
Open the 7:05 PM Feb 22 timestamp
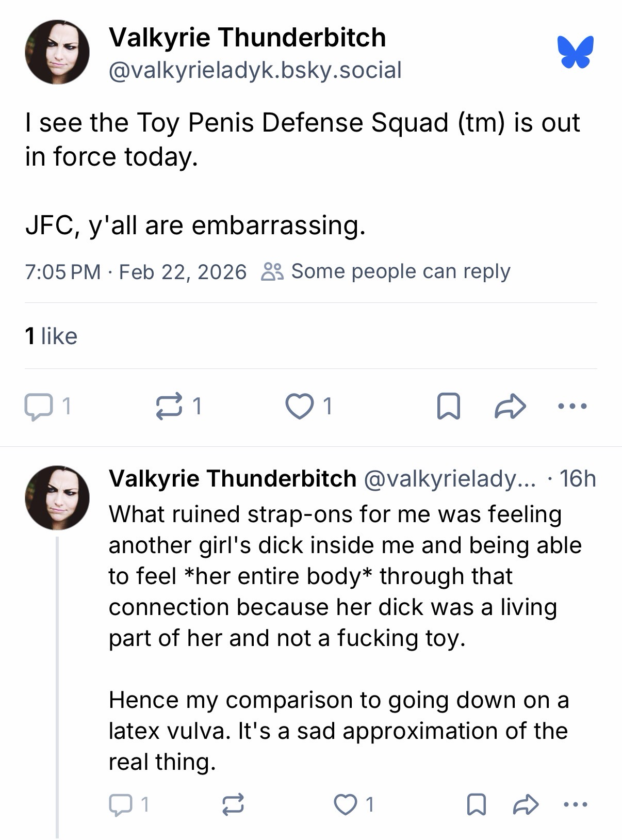[136, 272]
